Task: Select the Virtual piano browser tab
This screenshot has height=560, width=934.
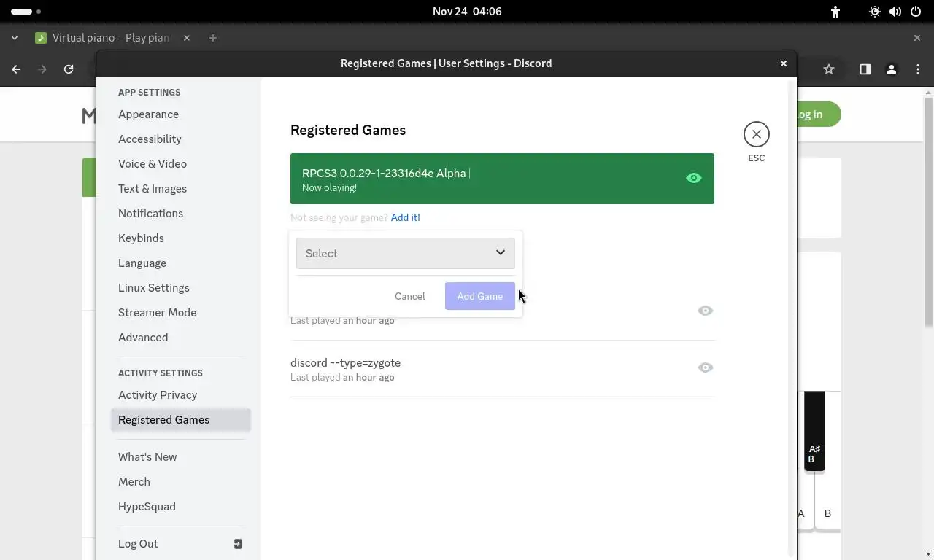Action: (112, 38)
